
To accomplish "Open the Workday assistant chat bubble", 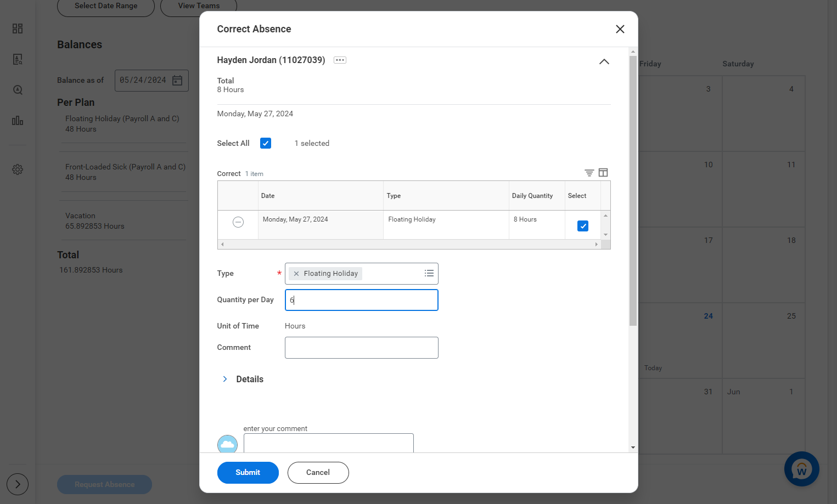I will pos(801,469).
